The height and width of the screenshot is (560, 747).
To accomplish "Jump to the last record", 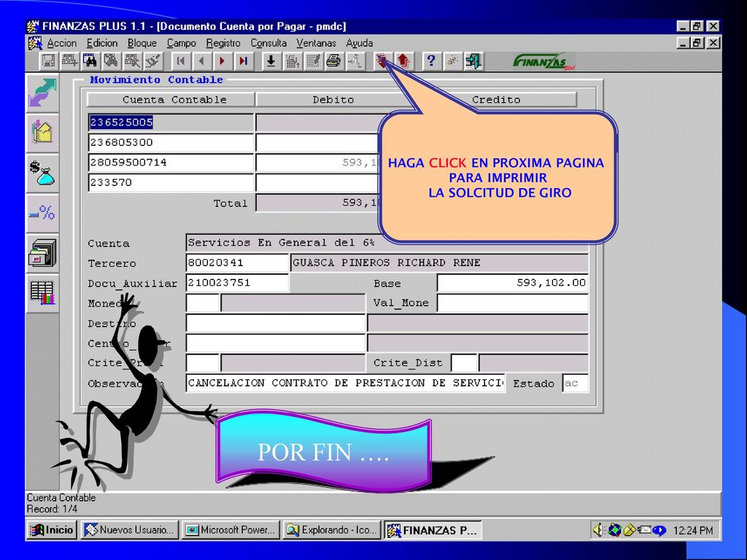I will (244, 61).
